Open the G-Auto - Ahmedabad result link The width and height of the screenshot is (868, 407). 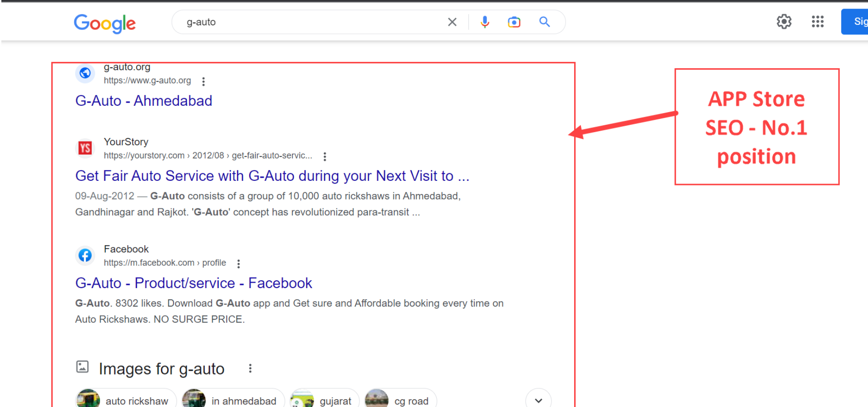click(143, 100)
